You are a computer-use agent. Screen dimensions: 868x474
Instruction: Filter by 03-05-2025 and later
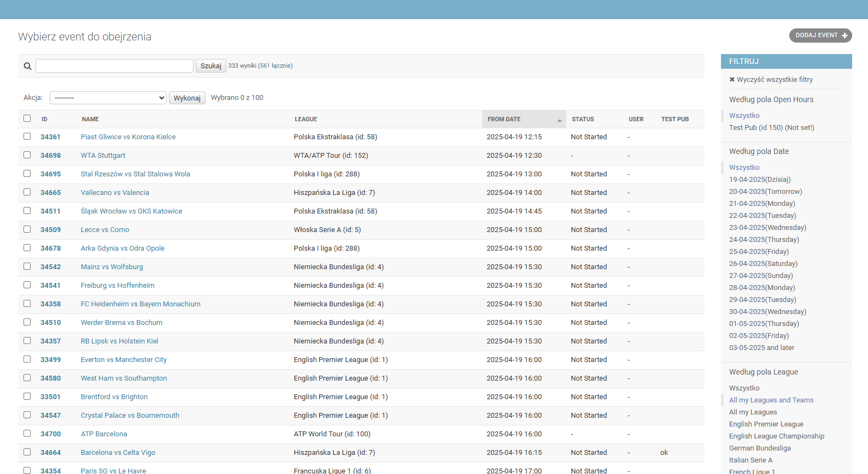761,348
